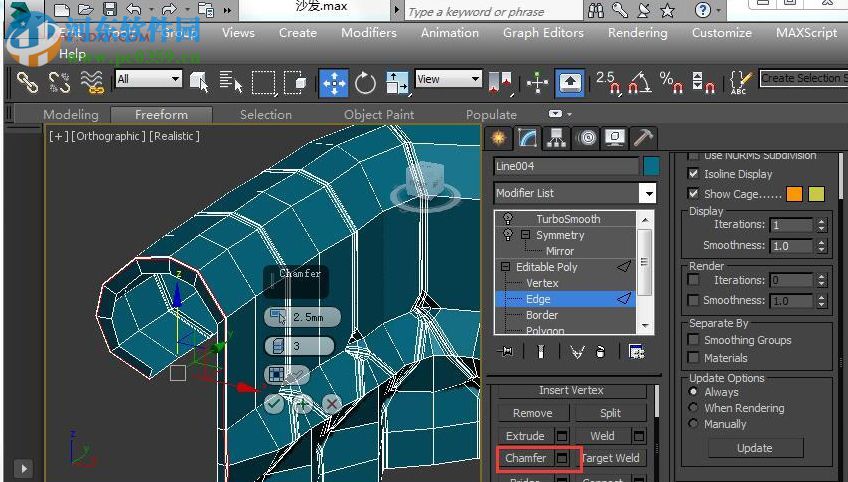Activate the Select and Rotate tool
Viewport: 848px width, 482px height.
(366, 83)
